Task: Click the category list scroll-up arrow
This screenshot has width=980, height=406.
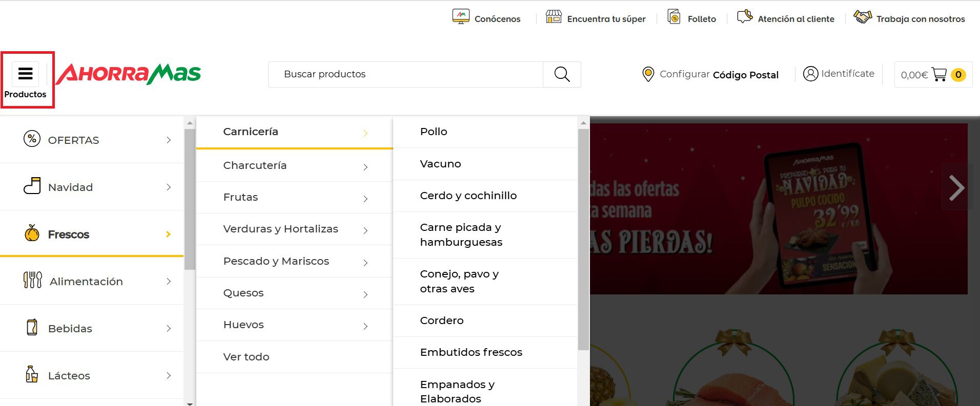Action: [x=190, y=123]
